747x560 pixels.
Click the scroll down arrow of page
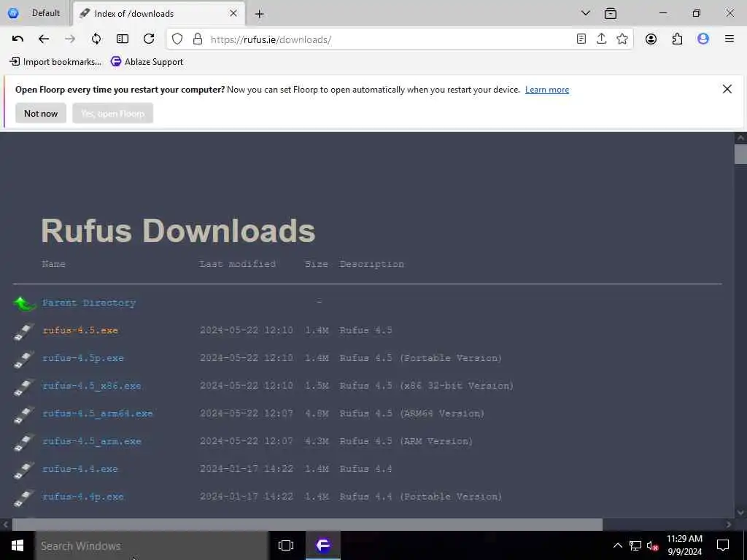[x=740, y=513]
